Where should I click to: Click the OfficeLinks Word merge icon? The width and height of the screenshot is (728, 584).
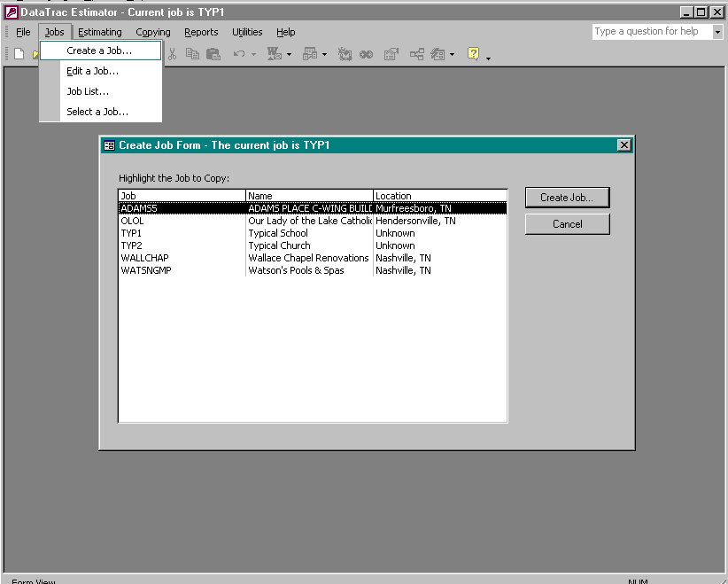(x=275, y=54)
